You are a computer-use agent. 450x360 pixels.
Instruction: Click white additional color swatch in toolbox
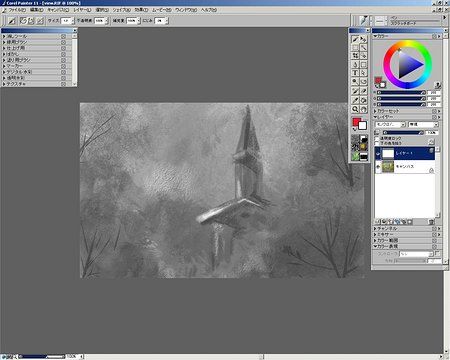pyautogui.click(x=363, y=126)
